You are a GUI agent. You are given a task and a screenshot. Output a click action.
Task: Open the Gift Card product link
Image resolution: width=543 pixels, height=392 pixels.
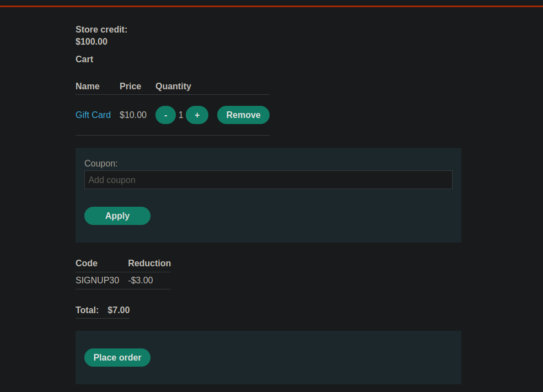pyautogui.click(x=93, y=115)
